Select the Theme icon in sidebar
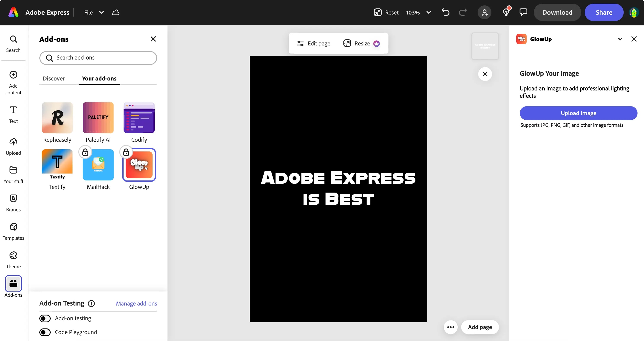The image size is (644, 341). [x=13, y=260]
